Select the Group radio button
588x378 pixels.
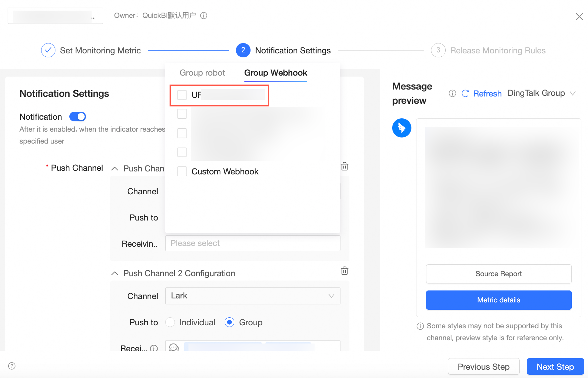[x=229, y=322]
